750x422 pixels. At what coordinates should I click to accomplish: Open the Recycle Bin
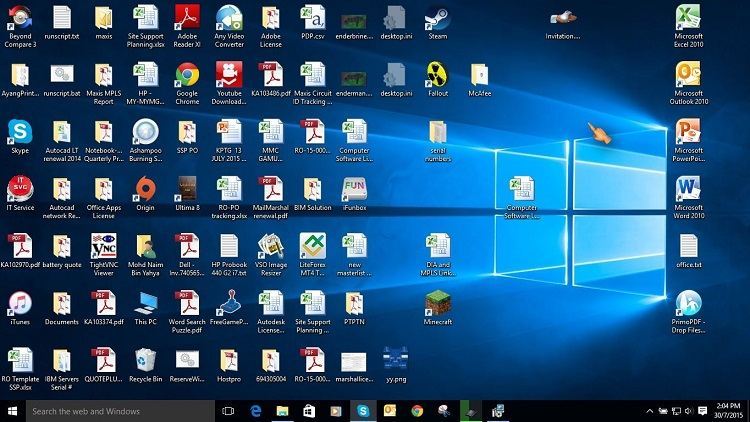point(145,361)
